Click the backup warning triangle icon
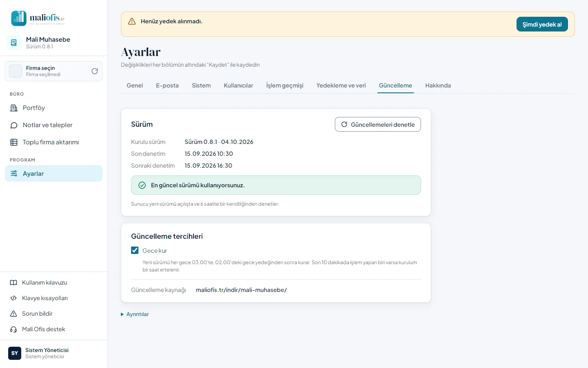 tap(132, 21)
